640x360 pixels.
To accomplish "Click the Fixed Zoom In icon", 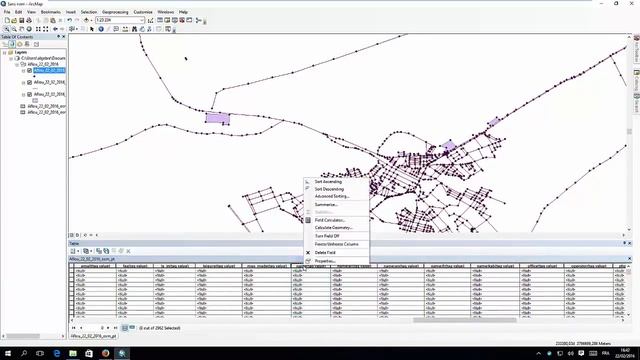I will pos(38,29).
